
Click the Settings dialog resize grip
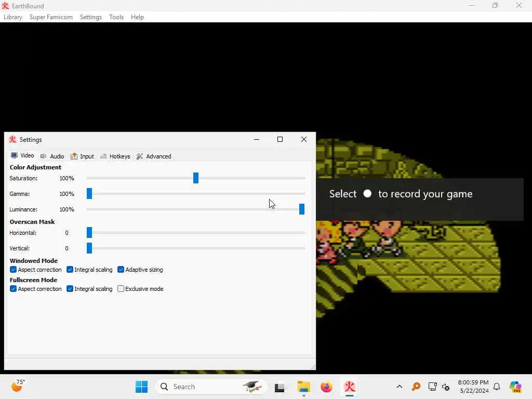(x=313, y=367)
